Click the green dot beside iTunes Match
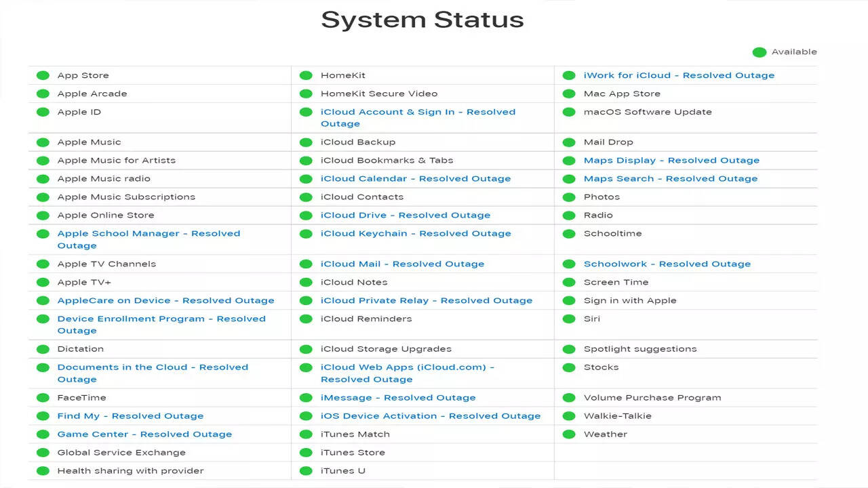Viewport: 868px width, 488px height. tap(306, 434)
